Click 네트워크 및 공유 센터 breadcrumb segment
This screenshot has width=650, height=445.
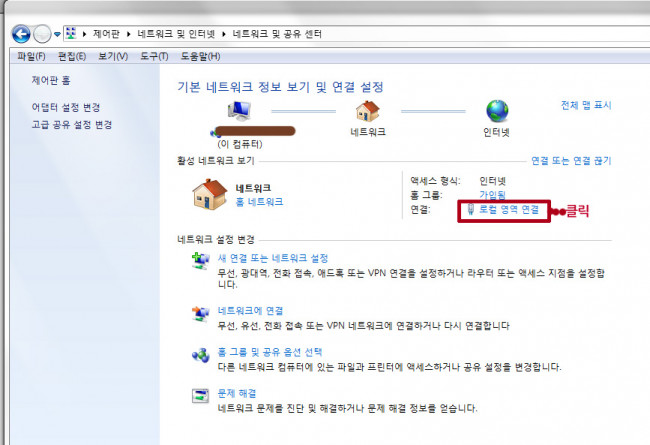[277, 34]
